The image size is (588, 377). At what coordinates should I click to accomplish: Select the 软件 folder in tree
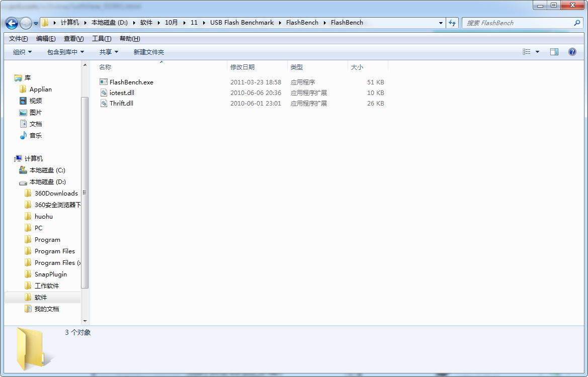41,298
